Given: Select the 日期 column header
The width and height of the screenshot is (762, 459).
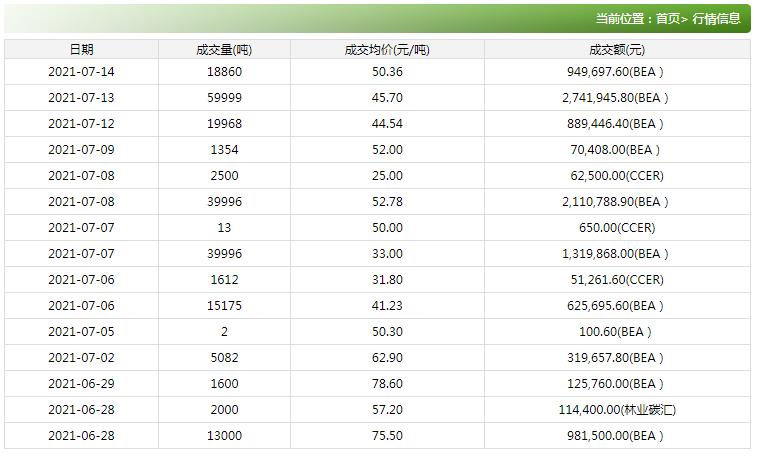Looking at the screenshot, I should tap(81, 50).
